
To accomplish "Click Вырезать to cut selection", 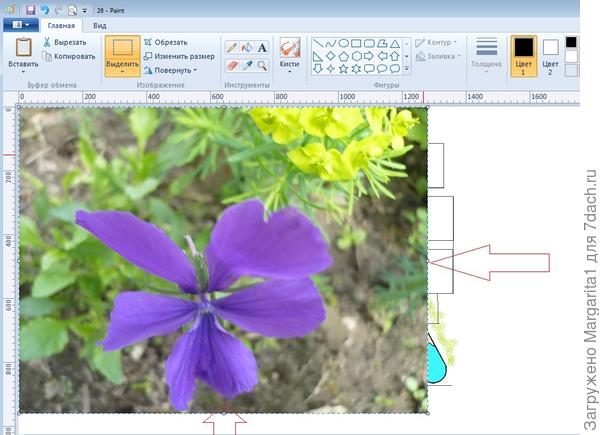I will 65,42.
